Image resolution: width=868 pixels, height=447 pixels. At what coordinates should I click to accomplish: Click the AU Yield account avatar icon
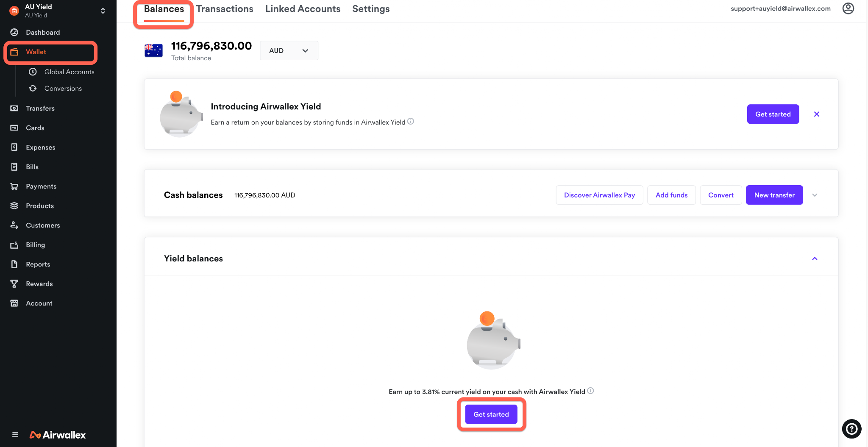(14, 11)
